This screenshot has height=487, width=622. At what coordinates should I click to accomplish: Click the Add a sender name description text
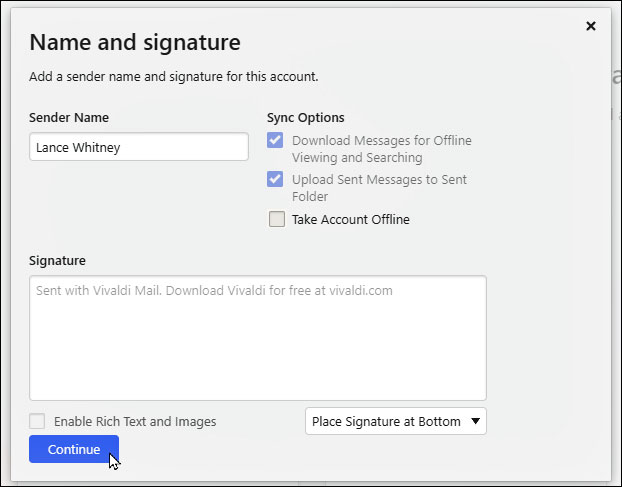174,76
